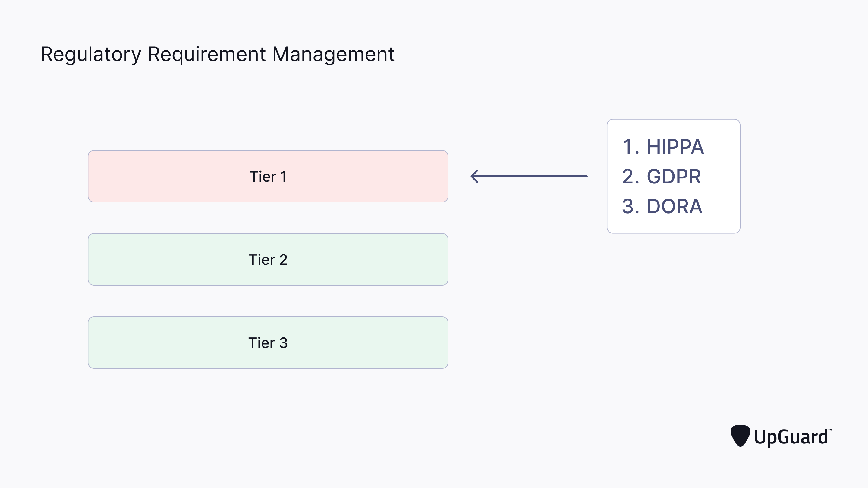Click the list number before HIPPA

[629, 147]
